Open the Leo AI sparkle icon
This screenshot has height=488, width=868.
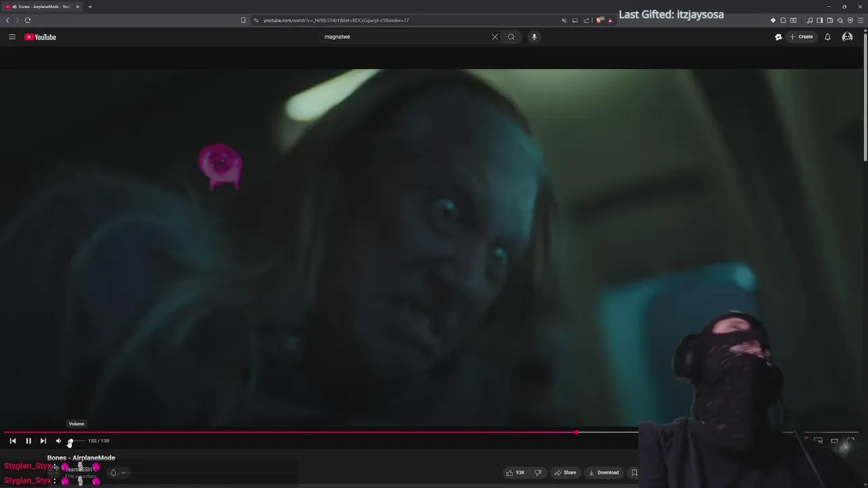pos(840,20)
